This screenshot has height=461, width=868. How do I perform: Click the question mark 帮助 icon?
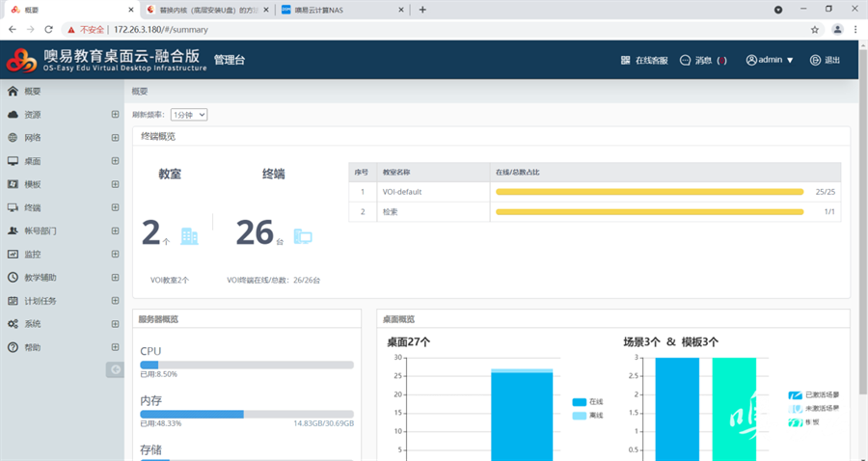(x=13, y=347)
